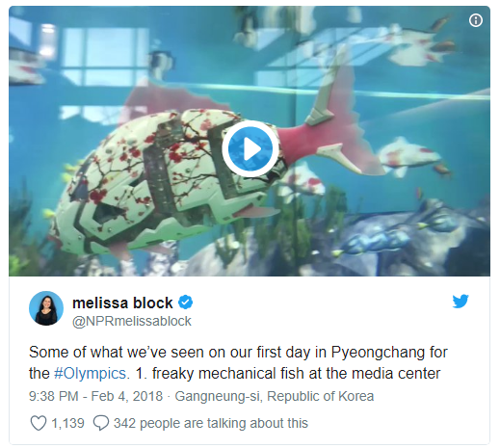Click the blue verified badge

[185, 303]
